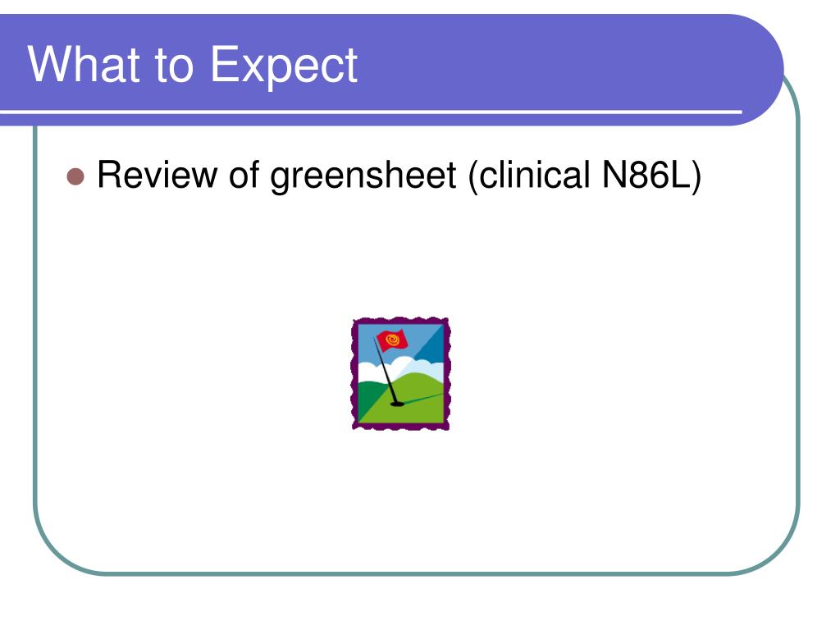The height and width of the screenshot is (630, 840).
Task: Click the red flag with yellow swirl
Action: pos(391,340)
